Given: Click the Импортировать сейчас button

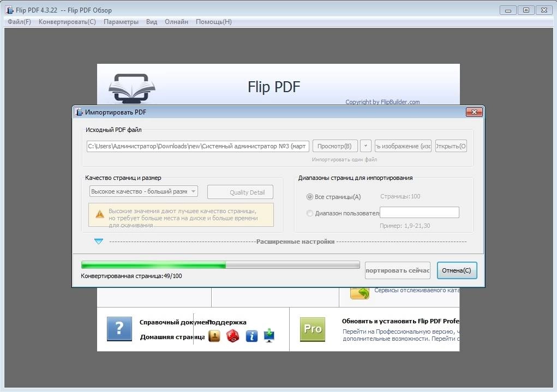Looking at the screenshot, I should pyautogui.click(x=398, y=270).
